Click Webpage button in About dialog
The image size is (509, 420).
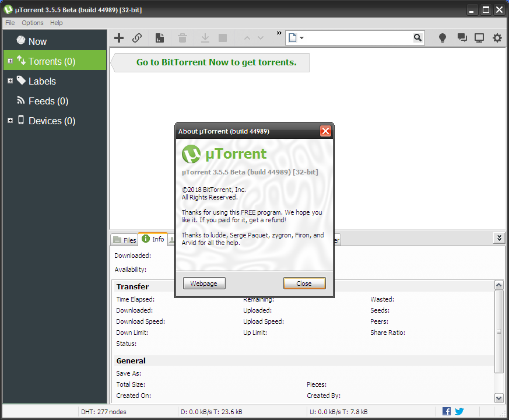pyautogui.click(x=204, y=283)
